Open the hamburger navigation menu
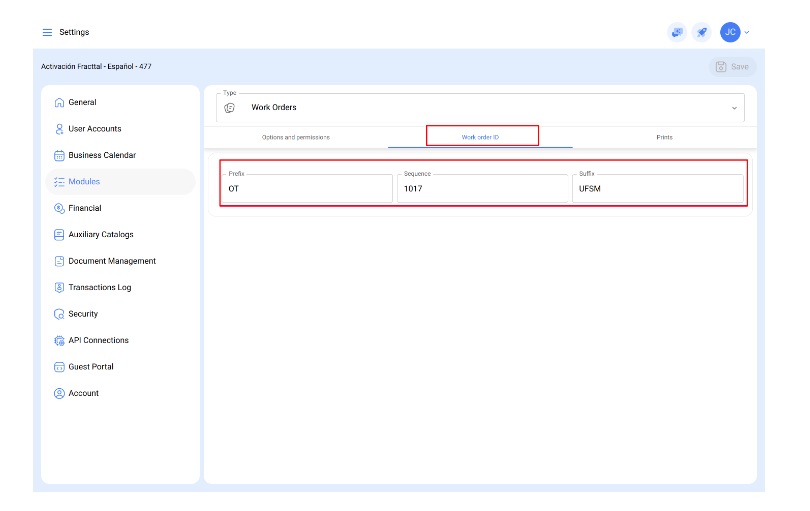The width and height of the screenshot is (810, 511). [x=47, y=32]
